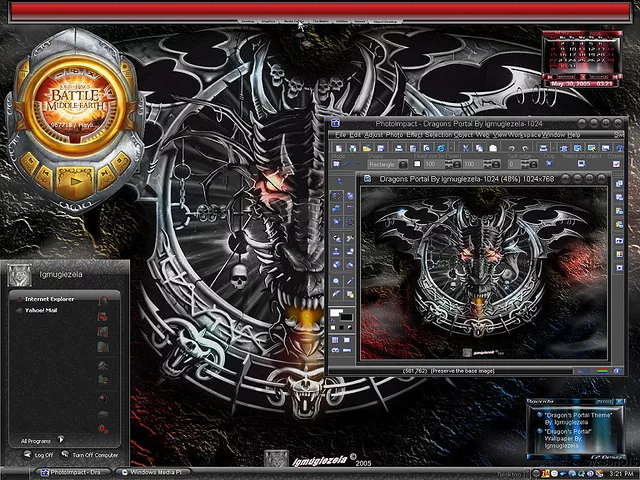Click the dark background color swatch

pyautogui.click(x=347, y=317)
